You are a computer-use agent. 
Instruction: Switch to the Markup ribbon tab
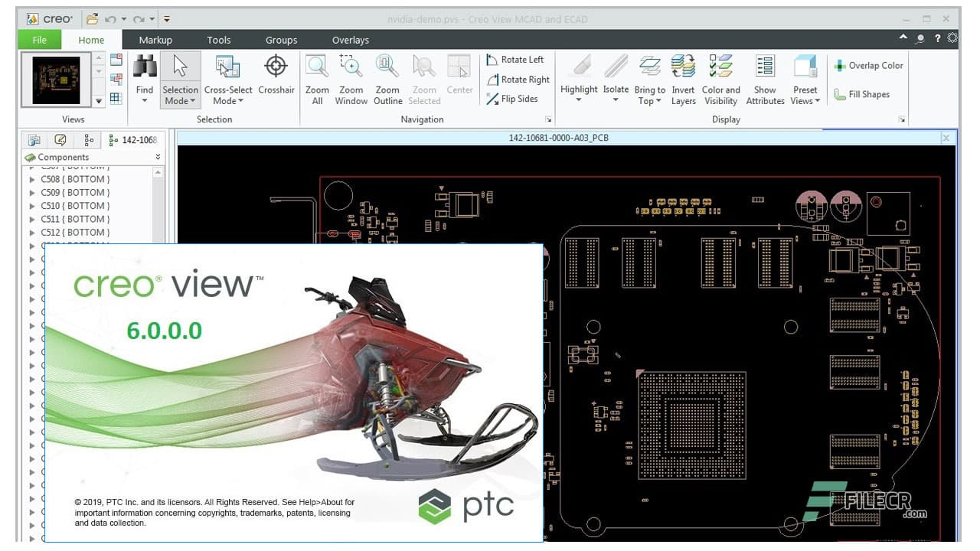click(x=155, y=39)
